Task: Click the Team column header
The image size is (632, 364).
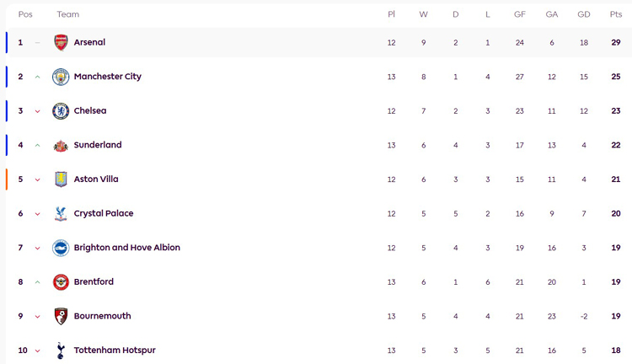Action: (68, 14)
